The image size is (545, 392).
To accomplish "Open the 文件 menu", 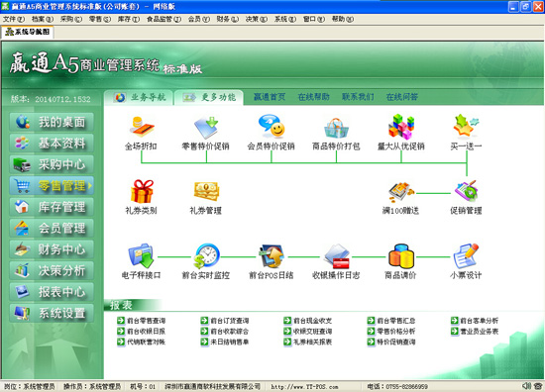I will tap(14, 19).
